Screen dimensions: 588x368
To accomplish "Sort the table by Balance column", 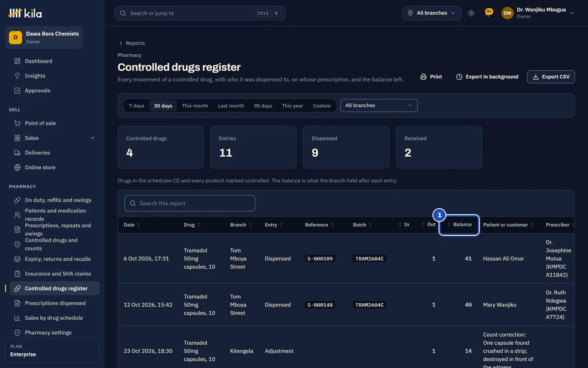I will click(459, 224).
